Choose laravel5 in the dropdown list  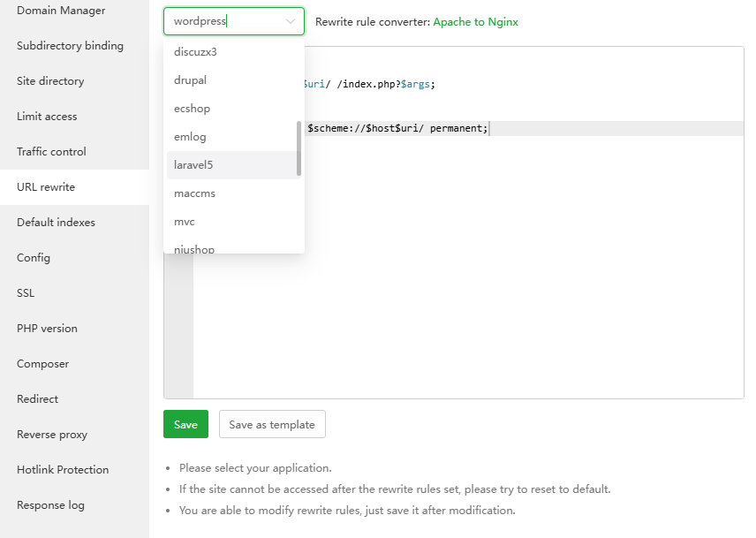point(193,165)
